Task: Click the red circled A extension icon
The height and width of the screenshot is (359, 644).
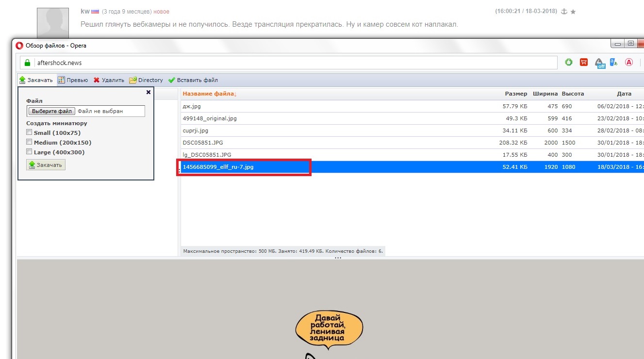Action: click(x=629, y=62)
